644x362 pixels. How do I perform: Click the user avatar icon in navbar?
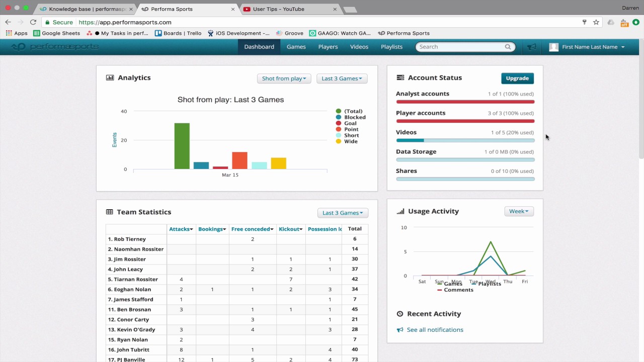pos(553,47)
